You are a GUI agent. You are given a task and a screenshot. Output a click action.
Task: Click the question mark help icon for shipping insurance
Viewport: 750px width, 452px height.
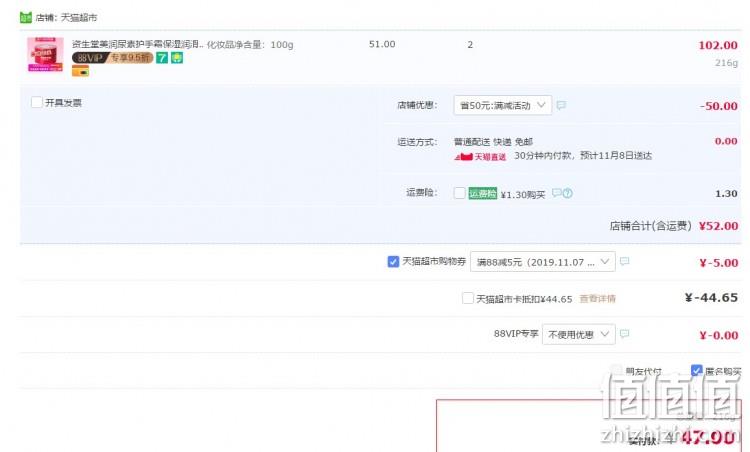click(x=567, y=193)
